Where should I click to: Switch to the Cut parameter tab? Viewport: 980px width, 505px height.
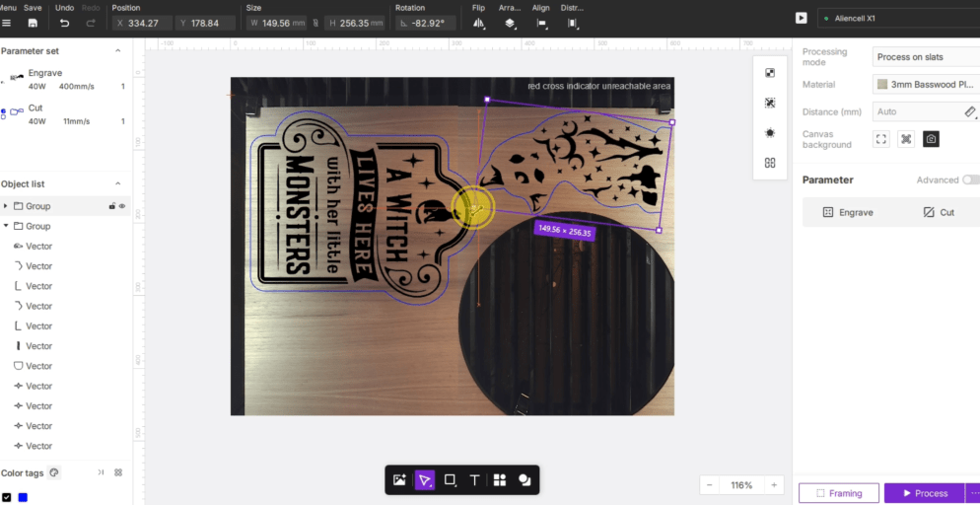[x=939, y=212]
